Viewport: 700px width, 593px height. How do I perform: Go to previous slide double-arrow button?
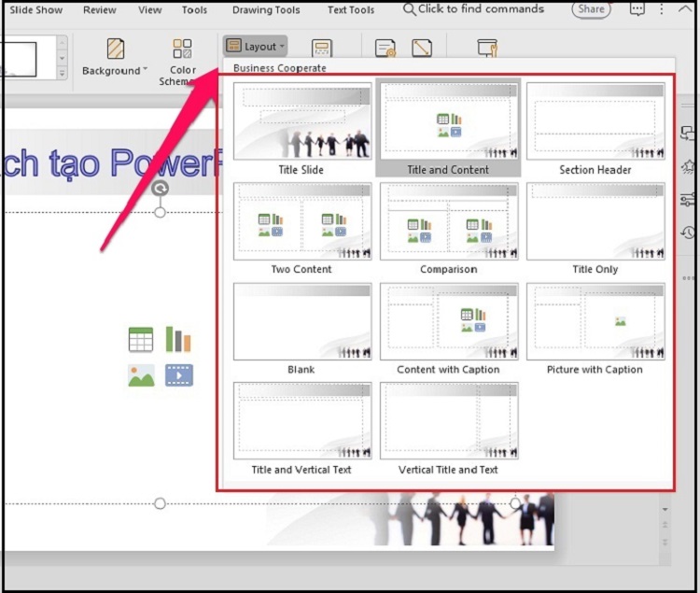tap(665, 525)
